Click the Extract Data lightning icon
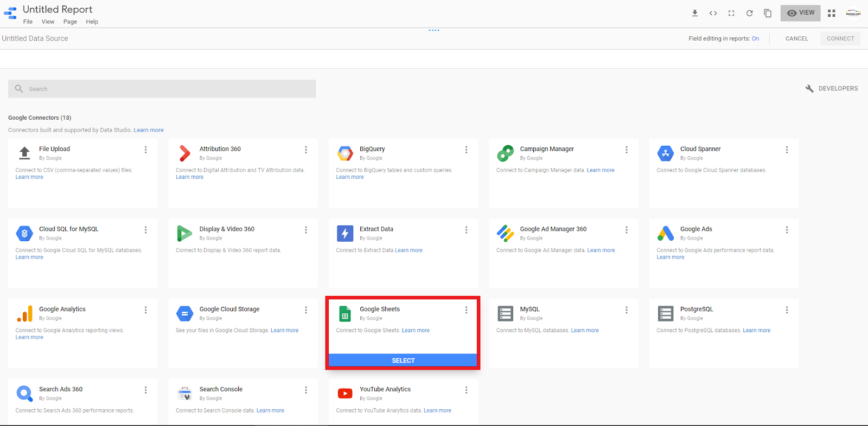Viewport: 868px width, 426px height. pyautogui.click(x=345, y=234)
